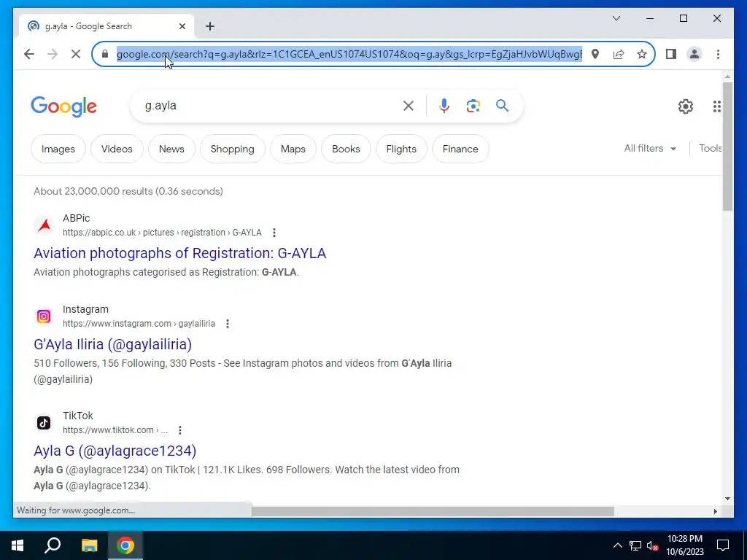Open the Windows Start menu
747x560 pixels.
coord(18,545)
